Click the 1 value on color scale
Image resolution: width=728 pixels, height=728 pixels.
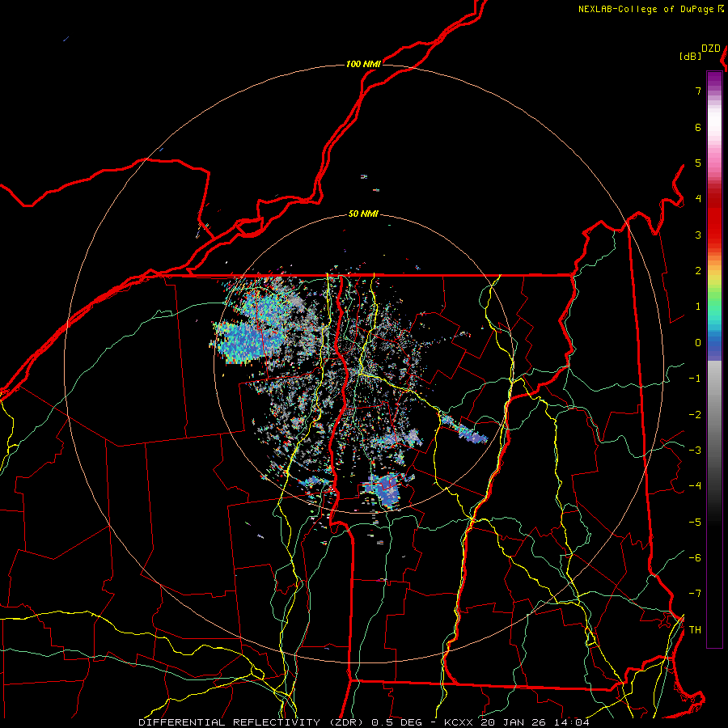click(x=698, y=307)
